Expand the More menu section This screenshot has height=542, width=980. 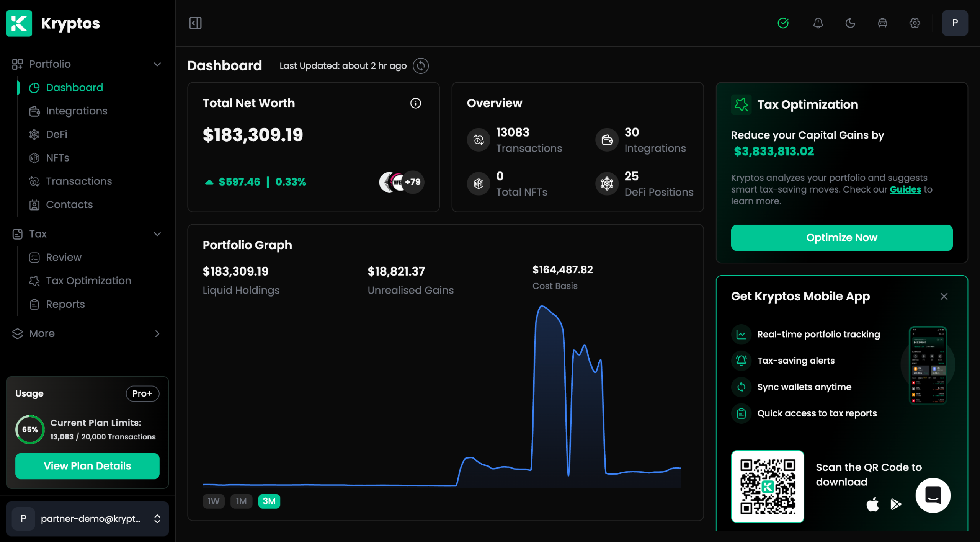[x=157, y=333]
